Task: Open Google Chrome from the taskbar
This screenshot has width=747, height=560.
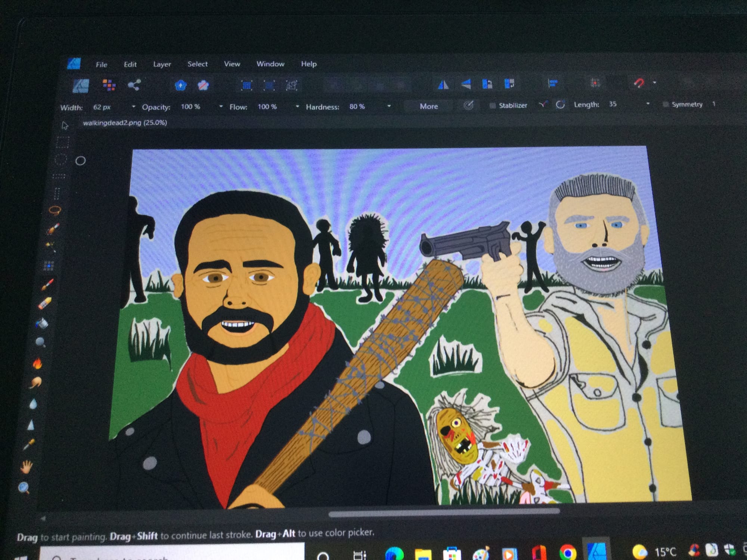Action: click(x=568, y=552)
